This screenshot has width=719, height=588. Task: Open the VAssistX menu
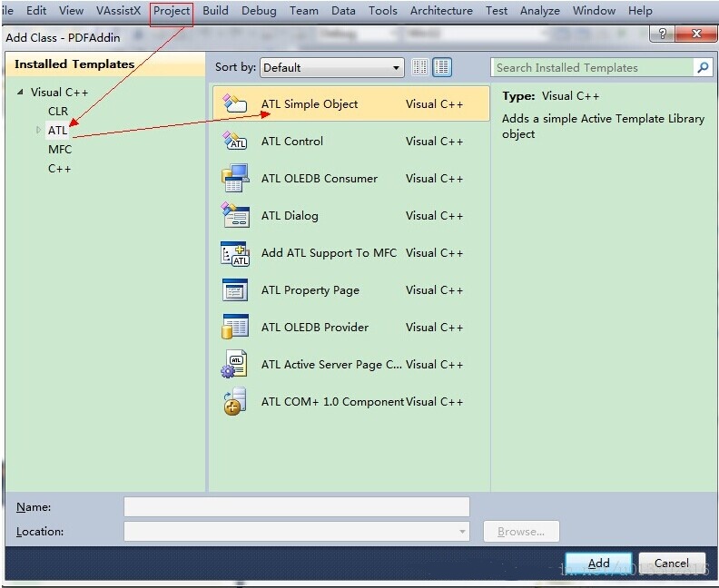(x=118, y=11)
